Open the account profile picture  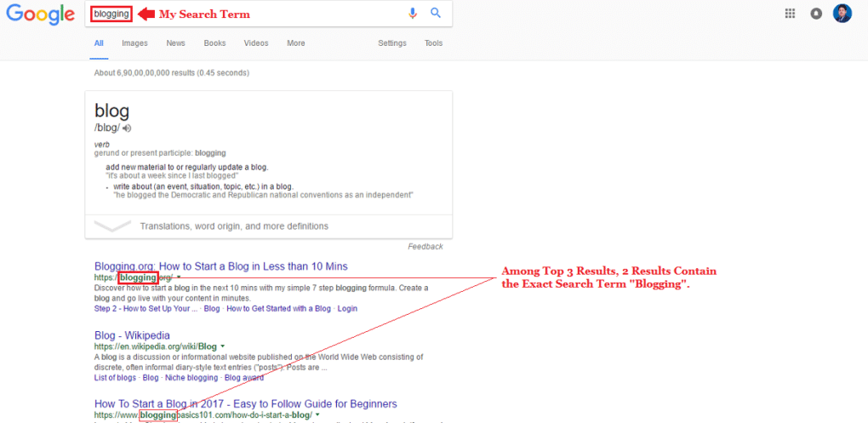[x=842, y=14]
